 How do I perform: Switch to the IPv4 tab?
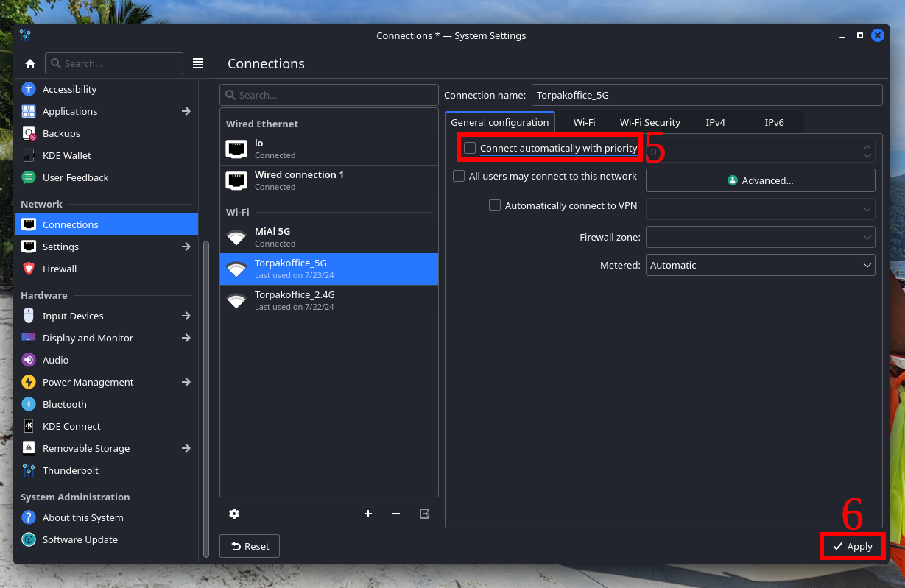pos(715,122)
